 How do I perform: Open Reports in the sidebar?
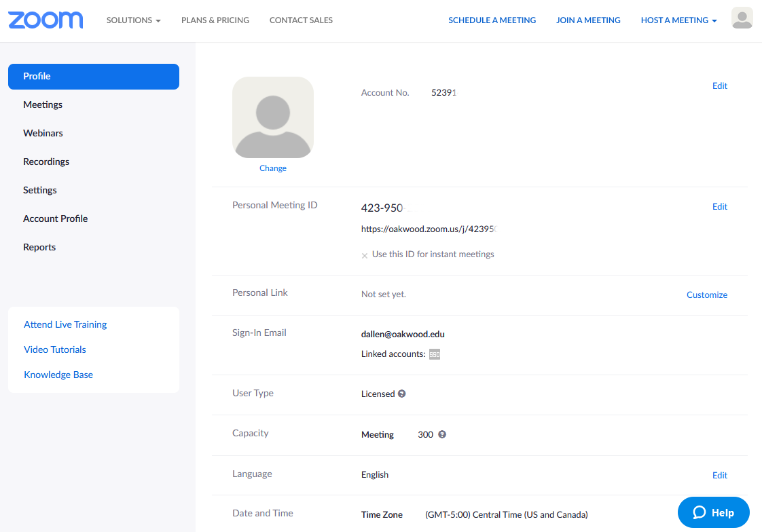tap(39, 247)
